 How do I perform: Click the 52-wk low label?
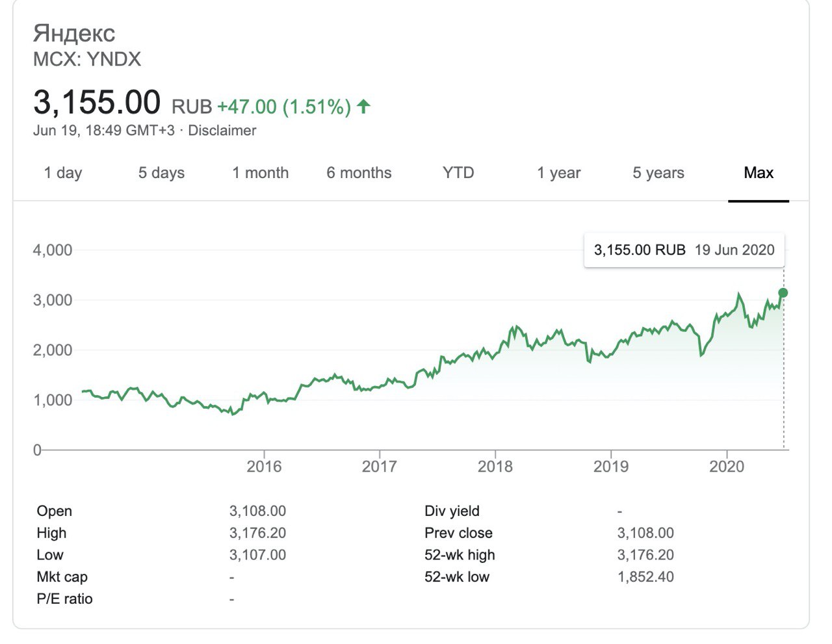pyautogui.click(x=457, y=578)
